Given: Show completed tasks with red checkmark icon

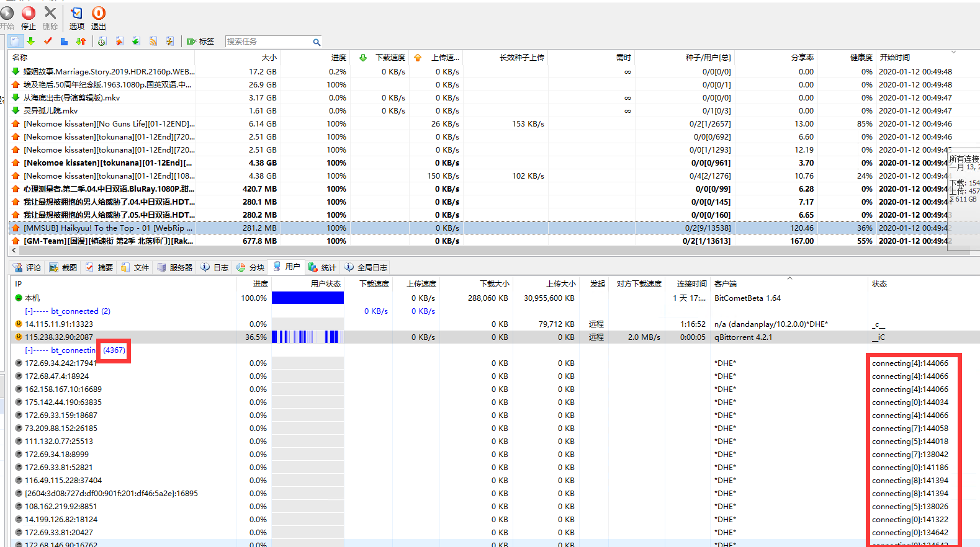Looking at the screenshot, I should [48, 42].
